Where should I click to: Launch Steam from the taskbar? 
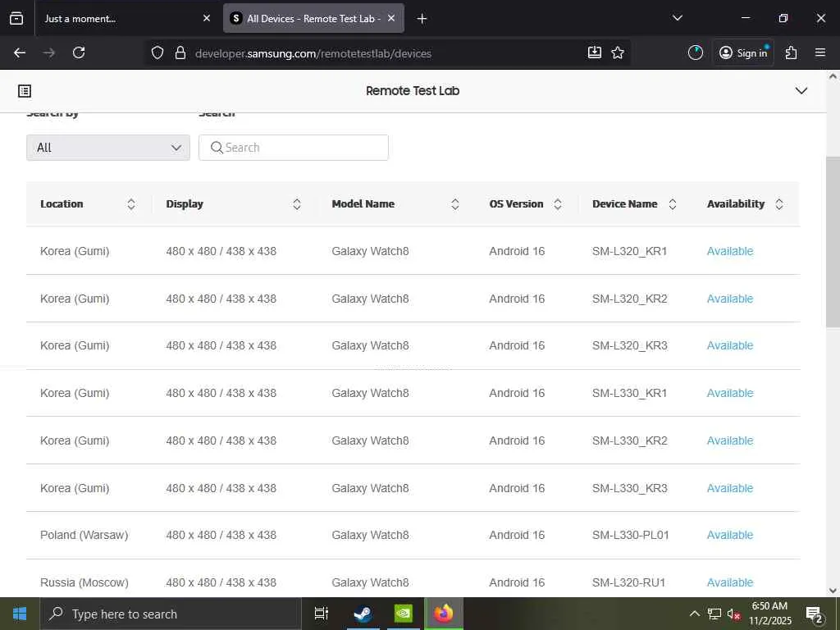(x=363, y=614)
